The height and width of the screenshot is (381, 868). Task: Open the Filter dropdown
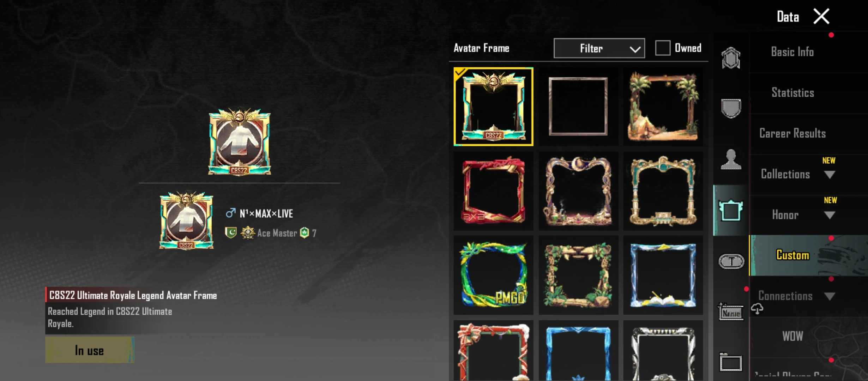coord(599,48)
